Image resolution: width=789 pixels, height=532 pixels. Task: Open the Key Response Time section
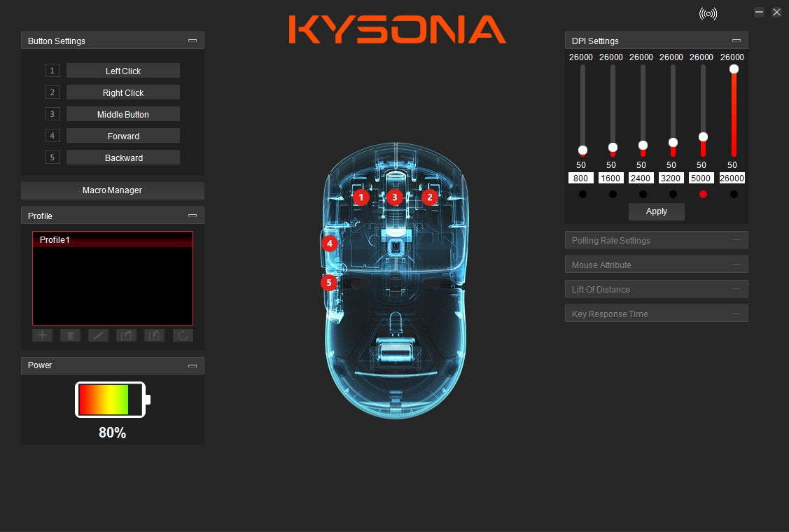[656, 314]
